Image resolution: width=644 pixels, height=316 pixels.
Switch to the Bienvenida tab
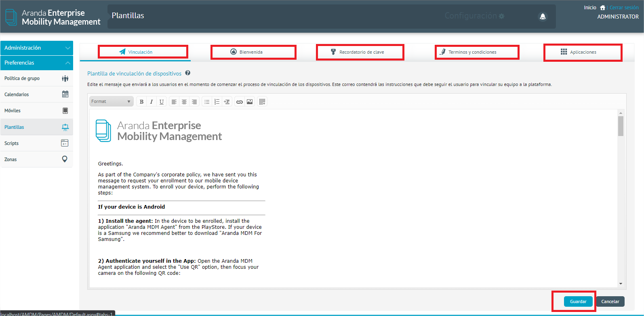point(246,52)
